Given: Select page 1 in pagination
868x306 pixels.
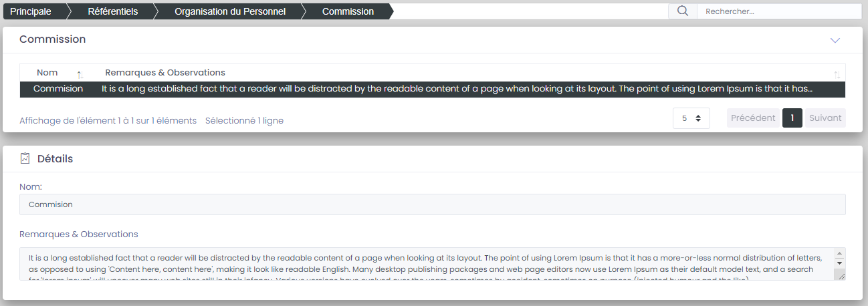Looking at the screenshot, I should (x=792, y=118).
